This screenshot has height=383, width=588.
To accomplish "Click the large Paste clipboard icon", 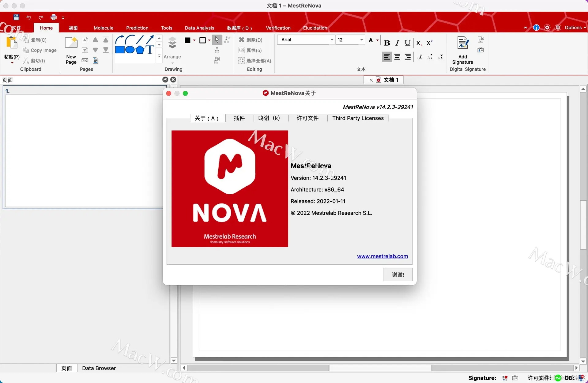I will coord(12,43).
